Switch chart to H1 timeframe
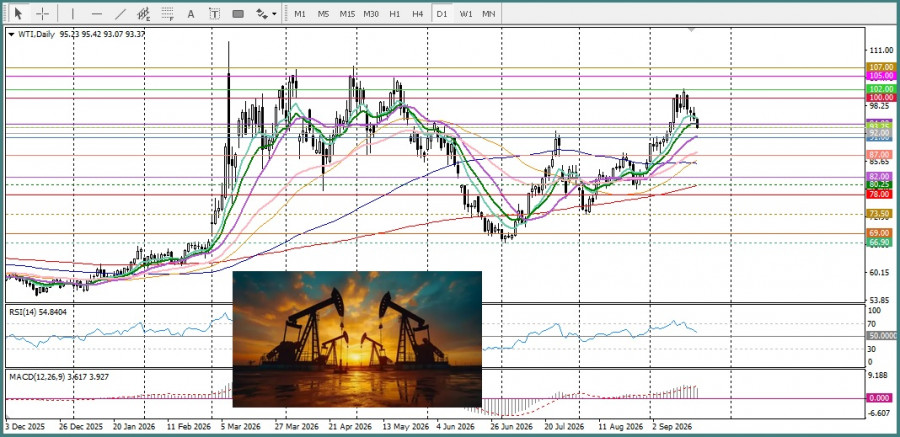 [394, 13]
